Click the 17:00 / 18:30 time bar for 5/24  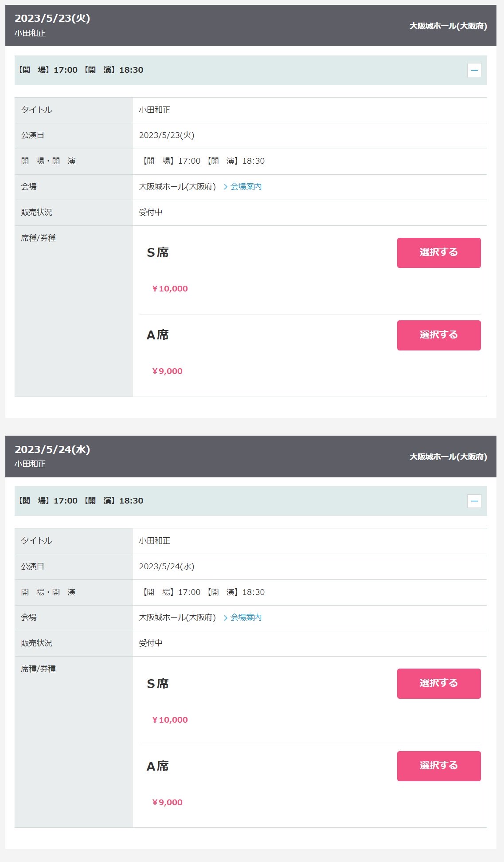[x=251, y=501]
